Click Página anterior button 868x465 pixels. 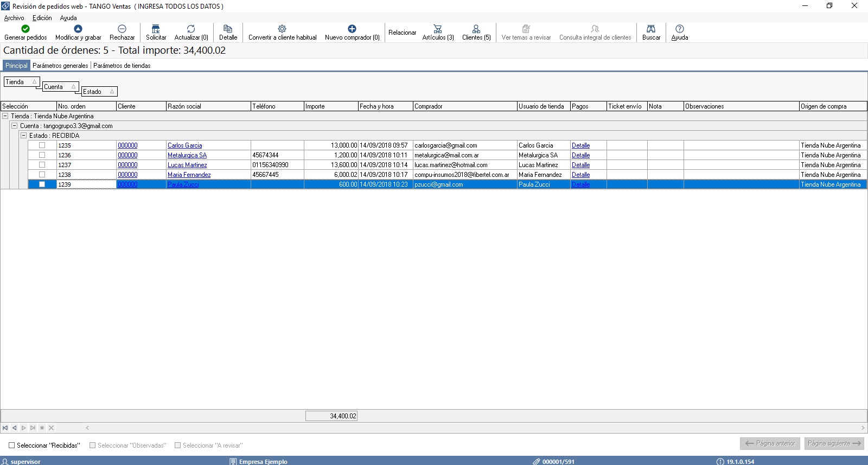click(770, 443)
